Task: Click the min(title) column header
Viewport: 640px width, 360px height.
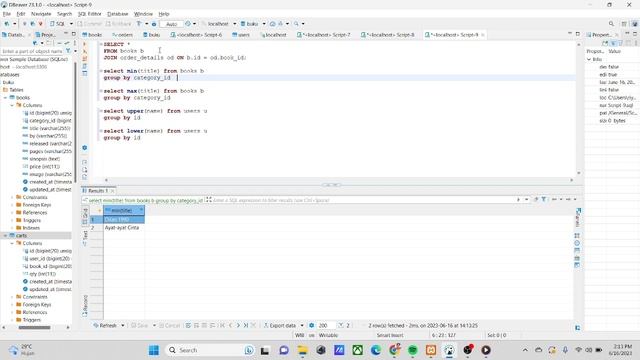Action: point(124,210)
